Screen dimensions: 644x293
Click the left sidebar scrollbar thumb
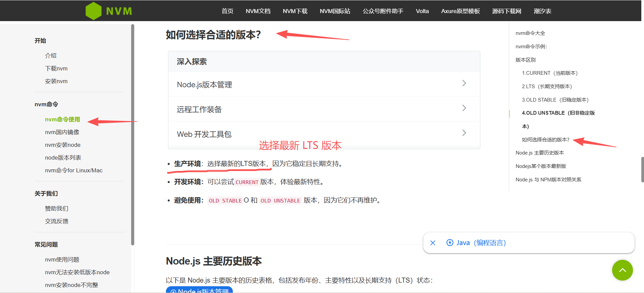coord(132,134)
